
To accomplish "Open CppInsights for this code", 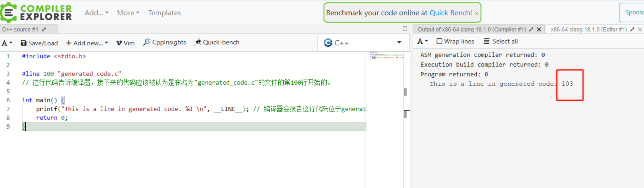I will (165, 42).
